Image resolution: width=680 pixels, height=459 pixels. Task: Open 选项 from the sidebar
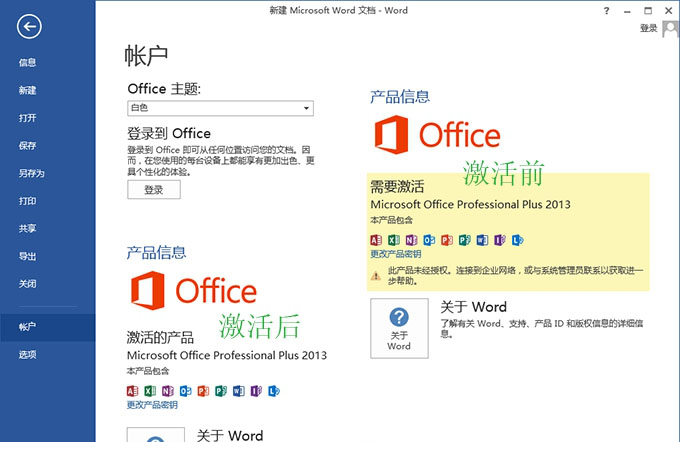pos(27,355)
